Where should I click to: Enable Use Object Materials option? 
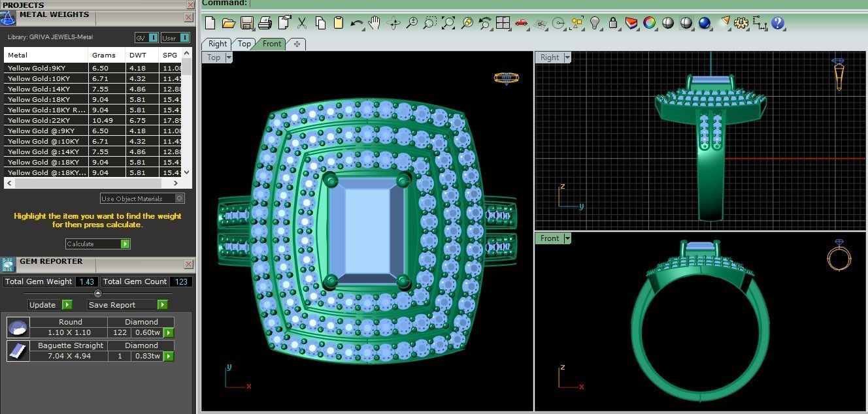coord(142,199)
